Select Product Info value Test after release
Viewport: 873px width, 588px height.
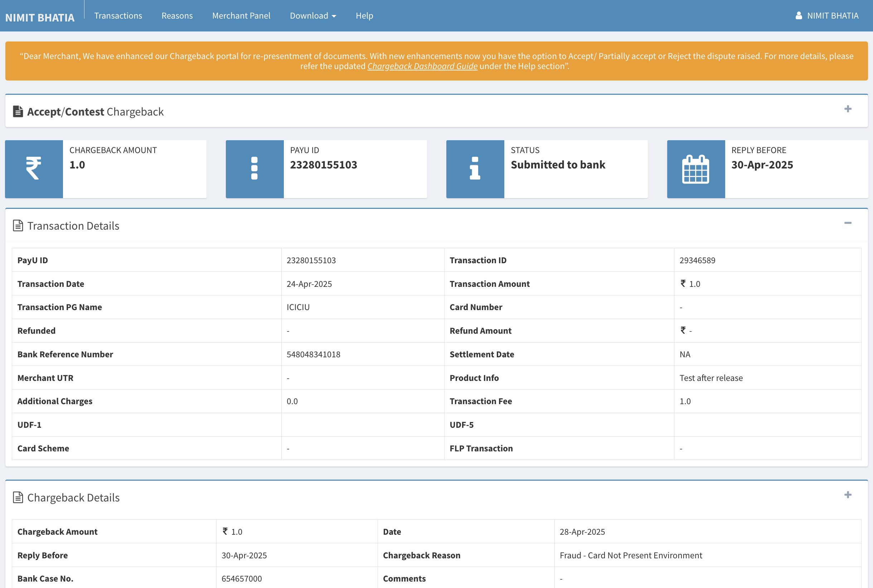click(x=711, y=378)
